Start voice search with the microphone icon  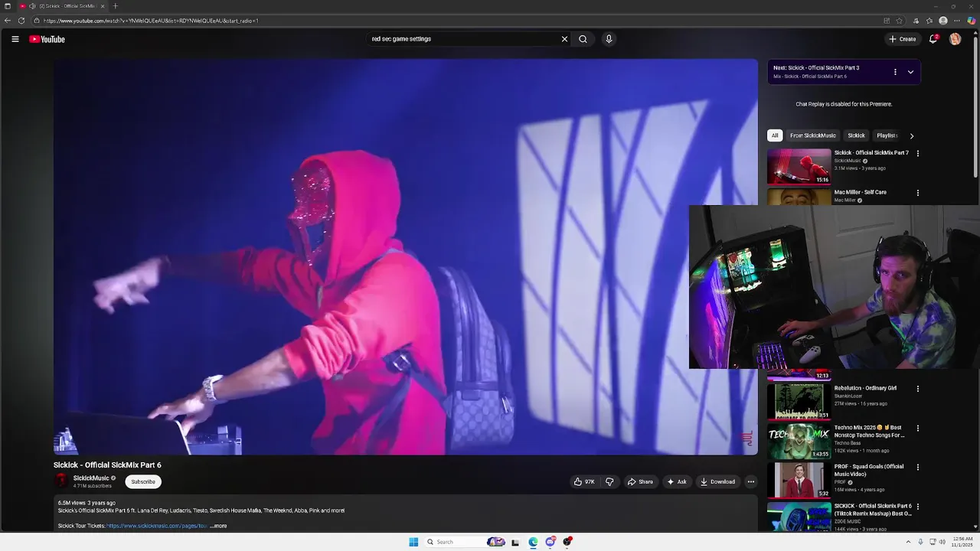point(609,39)
